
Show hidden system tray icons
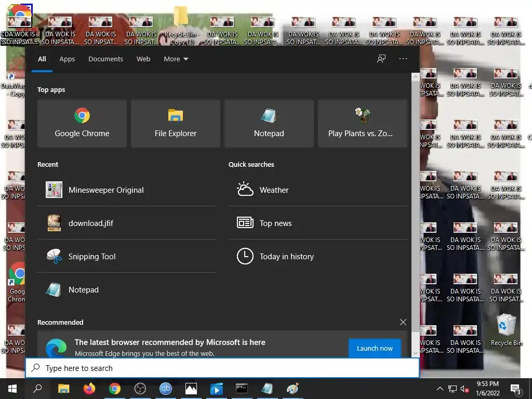click(440, 389)
